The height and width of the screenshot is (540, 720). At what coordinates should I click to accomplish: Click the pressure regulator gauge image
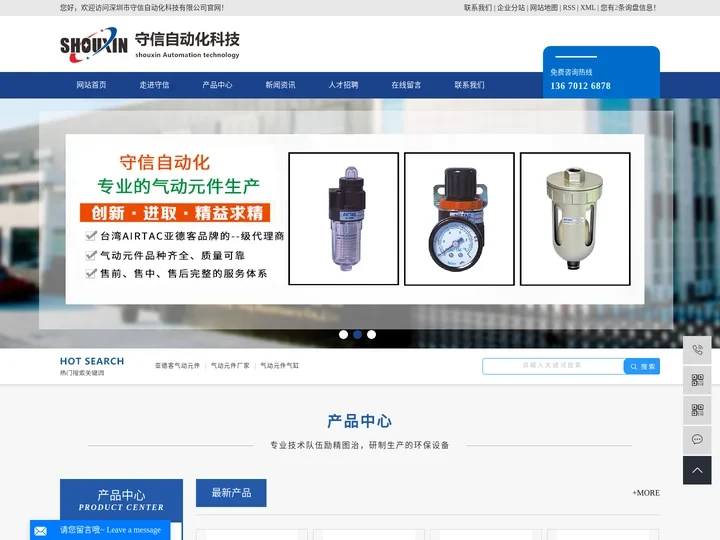coord(459,219)
